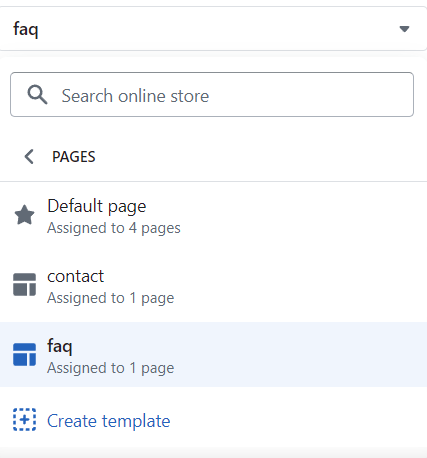
Task: Select the highlighted faq template entry
Action: (x=213, y=355)
